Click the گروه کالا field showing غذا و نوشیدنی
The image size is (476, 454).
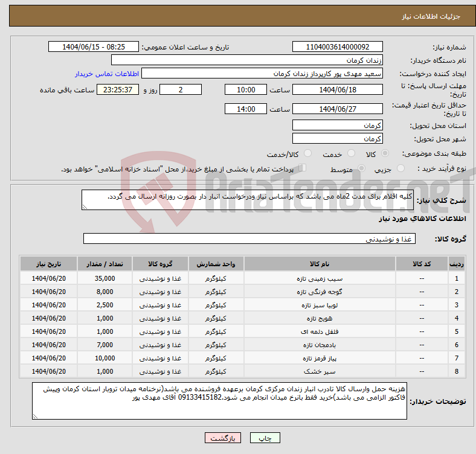pos(248,239)
